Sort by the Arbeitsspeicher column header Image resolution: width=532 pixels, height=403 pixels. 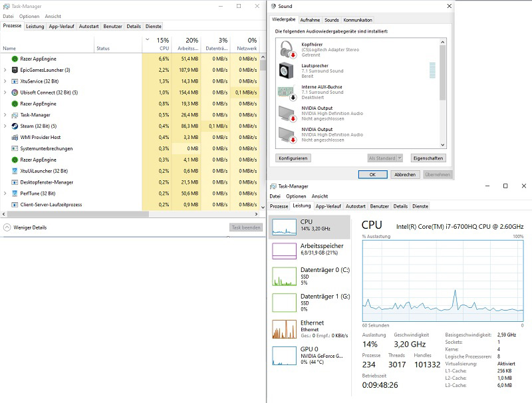(186, 44)
